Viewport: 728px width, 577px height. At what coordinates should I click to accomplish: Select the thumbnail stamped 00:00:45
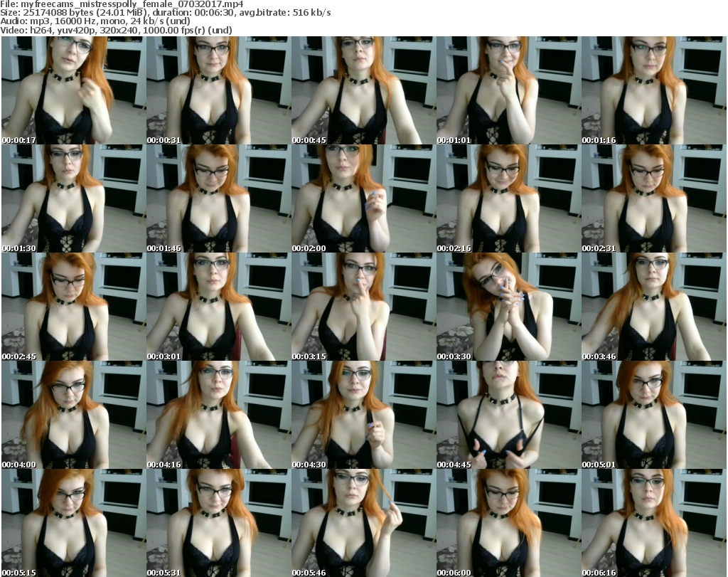363,90
